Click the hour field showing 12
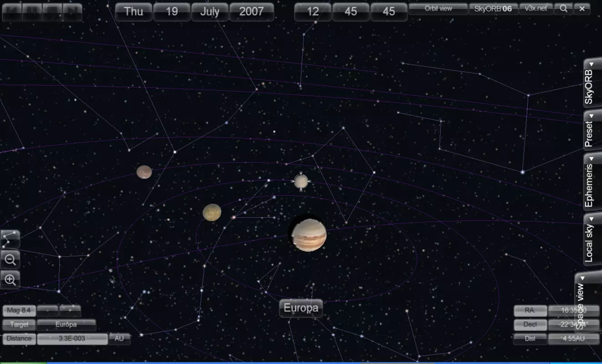Viewport: 602px width, 364px height. pyautogui.click(x=313, y=12)
